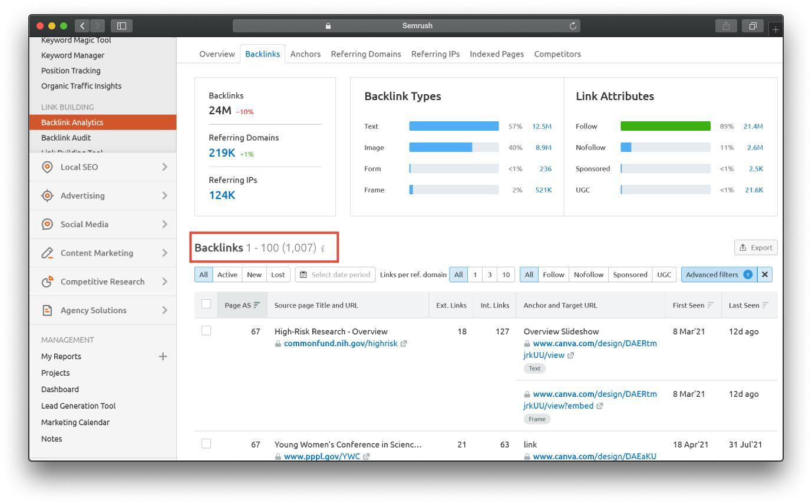This screenshot has width=812, height=504.
Task: Click the 12.5M Text backlinks count
Action: pyautogui.click(x=542, y=127)
